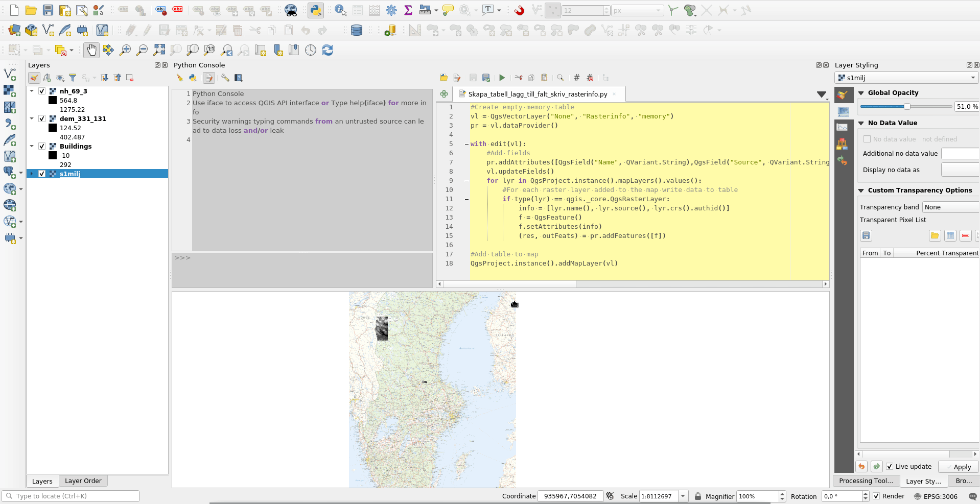Select the Pan Map hand tool
980x504 pixels.
click(x=91, y=50)
